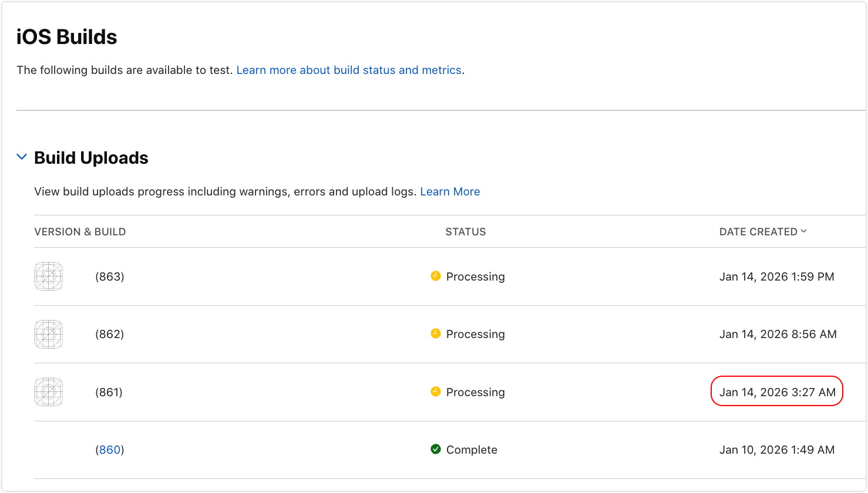Open the build 860 link
The image size is (868, 493).
point(110,450)
